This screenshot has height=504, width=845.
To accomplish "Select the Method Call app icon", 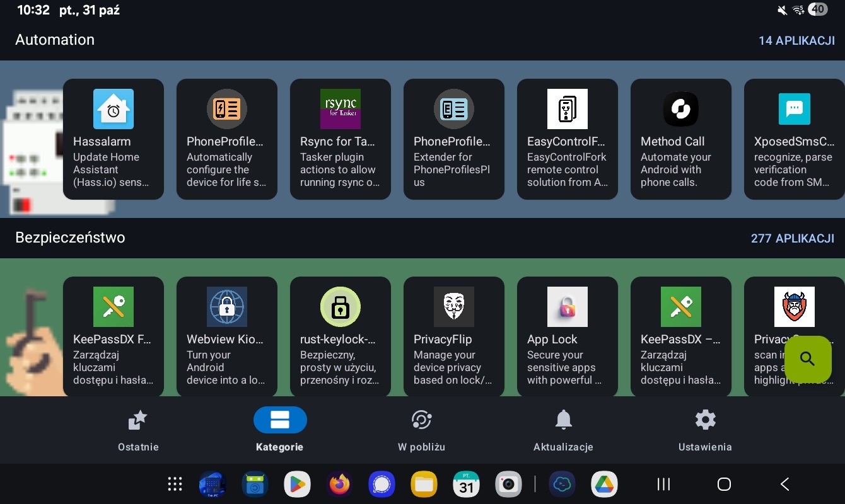I will point(681,109).
